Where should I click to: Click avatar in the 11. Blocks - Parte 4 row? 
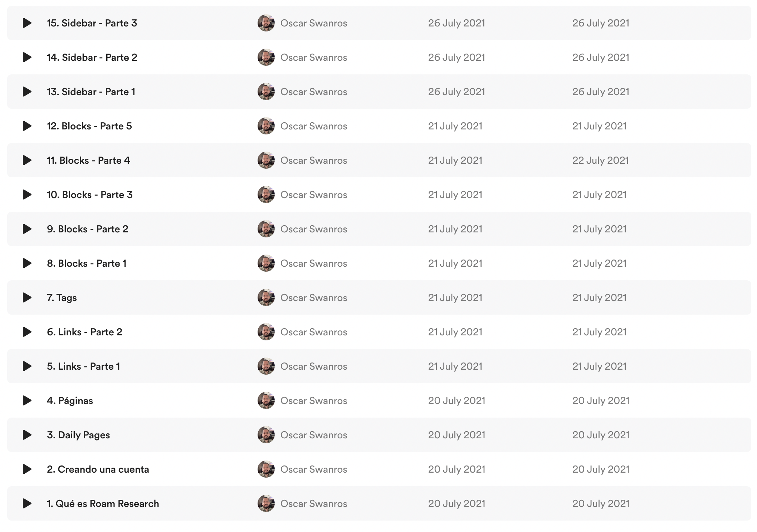266,160
